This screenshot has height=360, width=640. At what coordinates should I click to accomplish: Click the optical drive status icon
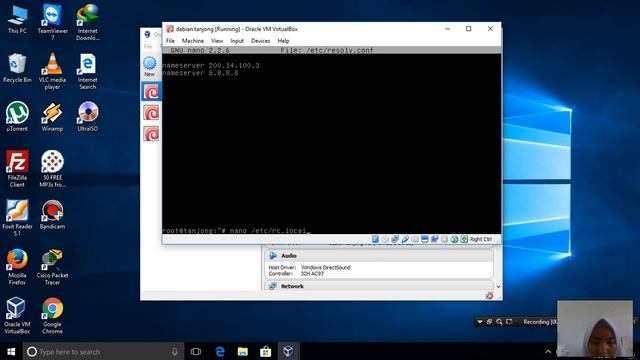coord(385,239)
